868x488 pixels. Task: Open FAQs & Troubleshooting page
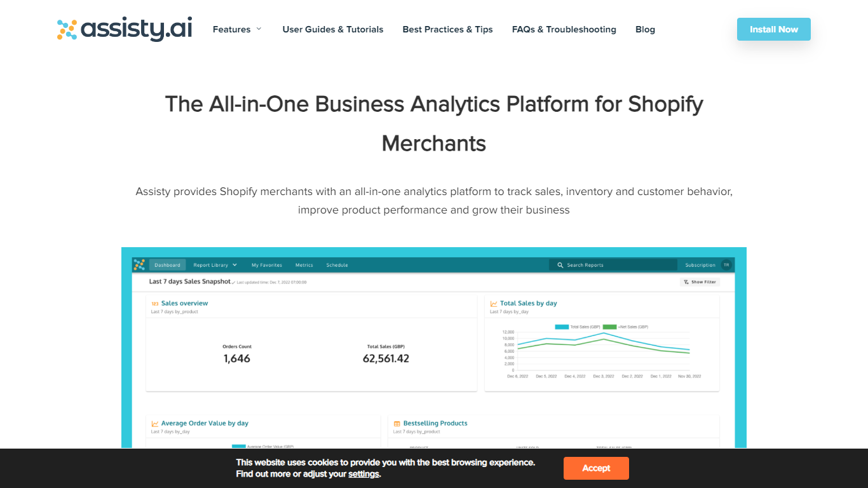point(564,29)
